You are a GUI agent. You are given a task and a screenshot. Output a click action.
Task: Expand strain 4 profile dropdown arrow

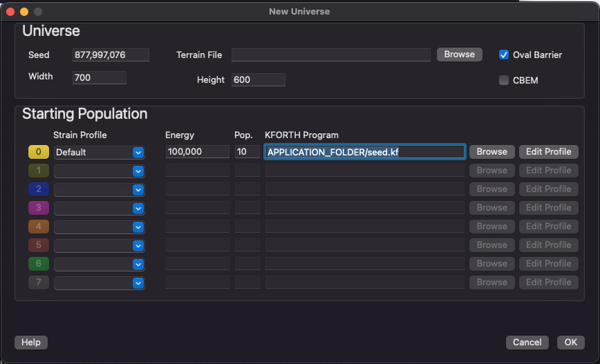pyautogui.click(x=138, y=227)
